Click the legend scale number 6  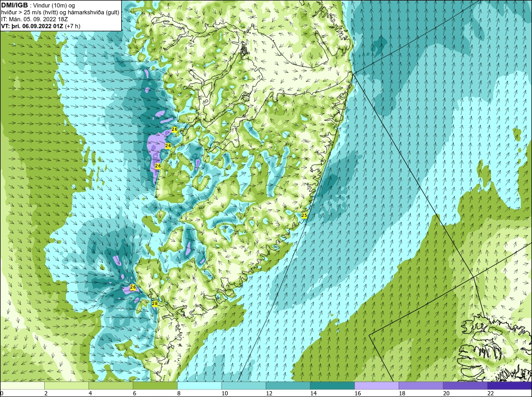pyautogui.click(x=135, y=393)
